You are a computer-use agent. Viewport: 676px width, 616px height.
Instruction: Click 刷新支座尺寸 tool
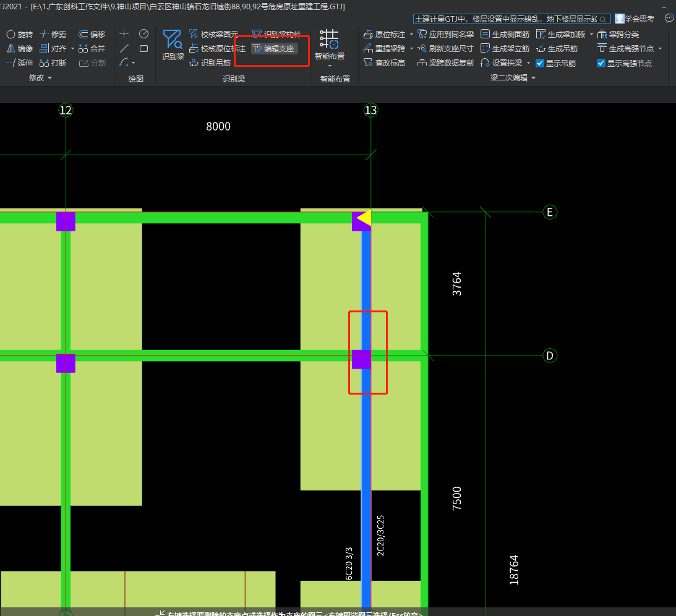[x=446, y=48]
